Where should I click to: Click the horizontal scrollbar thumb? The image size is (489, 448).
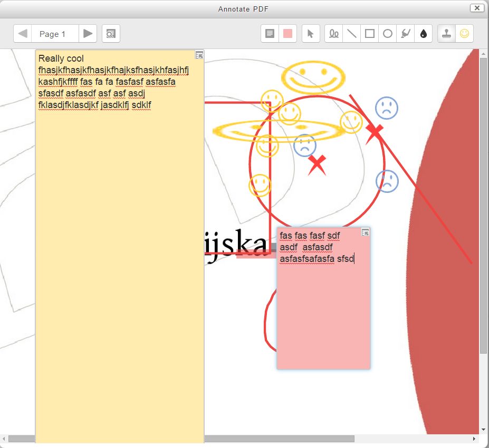(181, 439)
